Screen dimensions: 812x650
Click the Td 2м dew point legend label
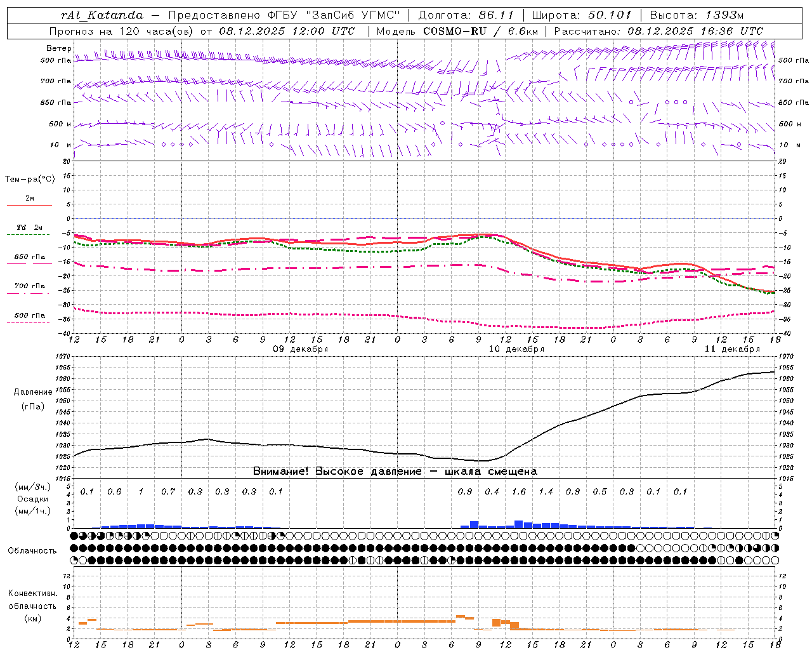pyautogui.click(x=29, y=227)
